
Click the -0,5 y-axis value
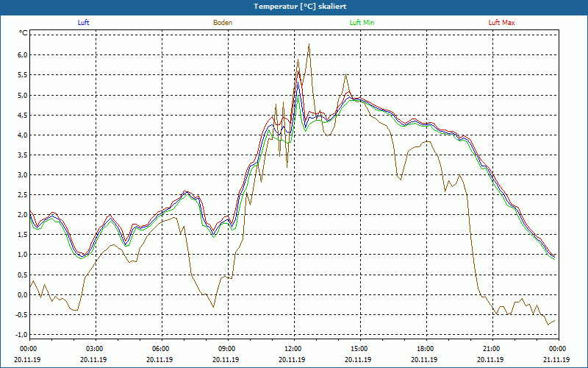click(x=22, y=315)
